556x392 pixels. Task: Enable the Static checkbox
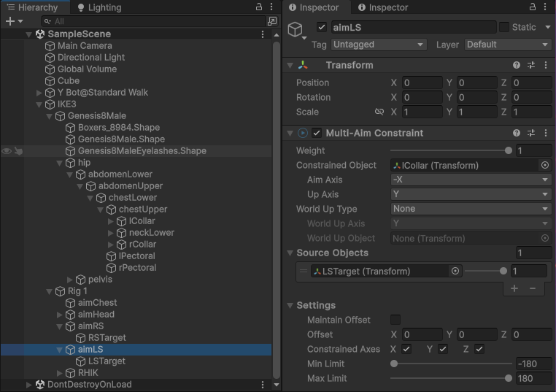(503, 27)
